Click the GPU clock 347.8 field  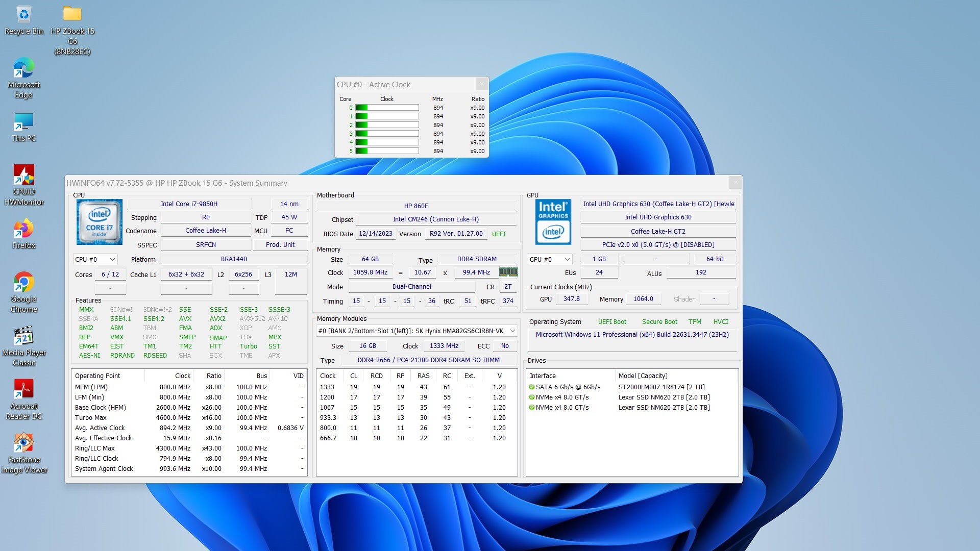(571, 299)
